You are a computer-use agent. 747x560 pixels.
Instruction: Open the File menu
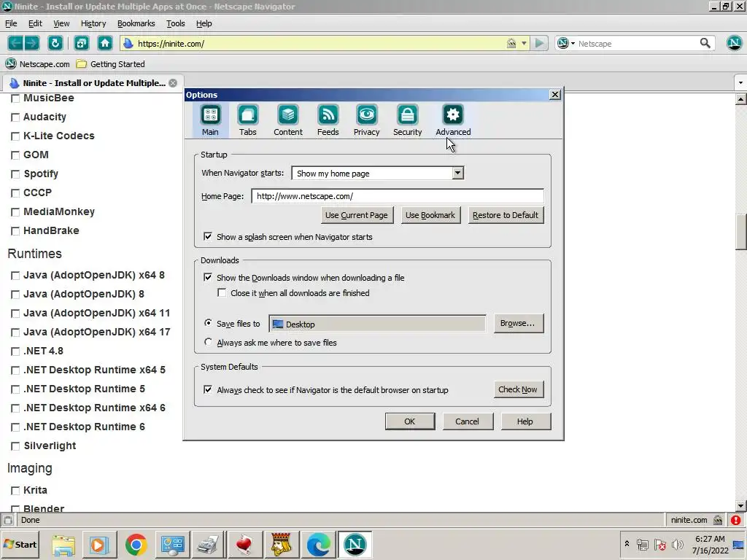pos(11,23)
